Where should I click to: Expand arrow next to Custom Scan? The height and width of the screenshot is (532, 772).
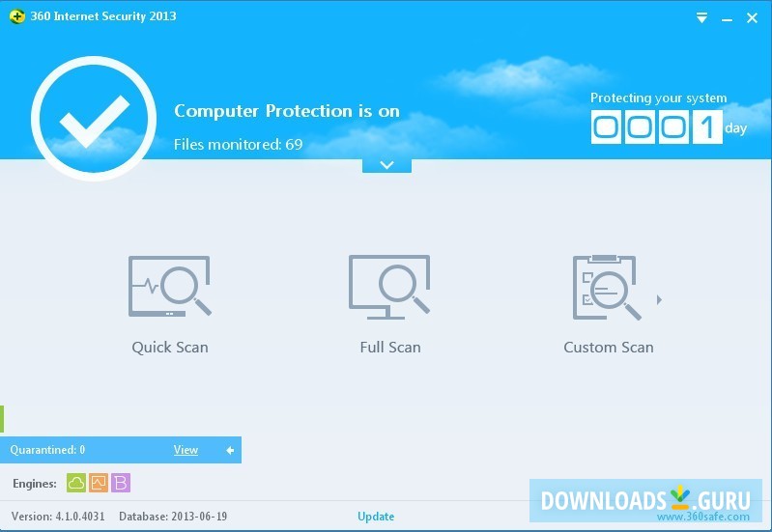tap(659, 299)
